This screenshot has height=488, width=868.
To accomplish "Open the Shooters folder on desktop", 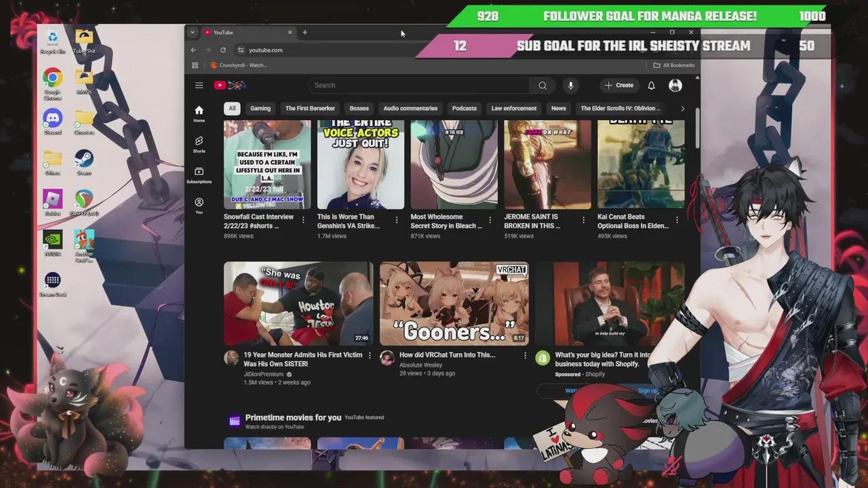I will pos(84,121).
